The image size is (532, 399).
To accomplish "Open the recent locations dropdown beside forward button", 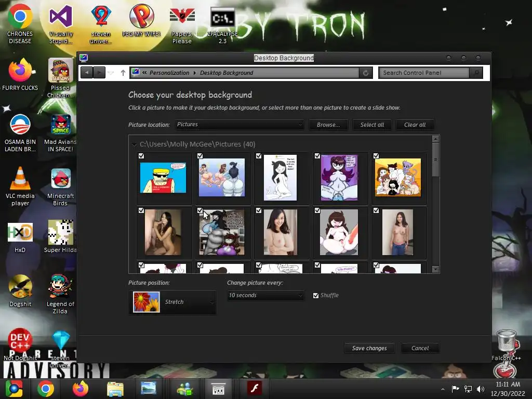I will pyautogui.click(x=111, y=73).
